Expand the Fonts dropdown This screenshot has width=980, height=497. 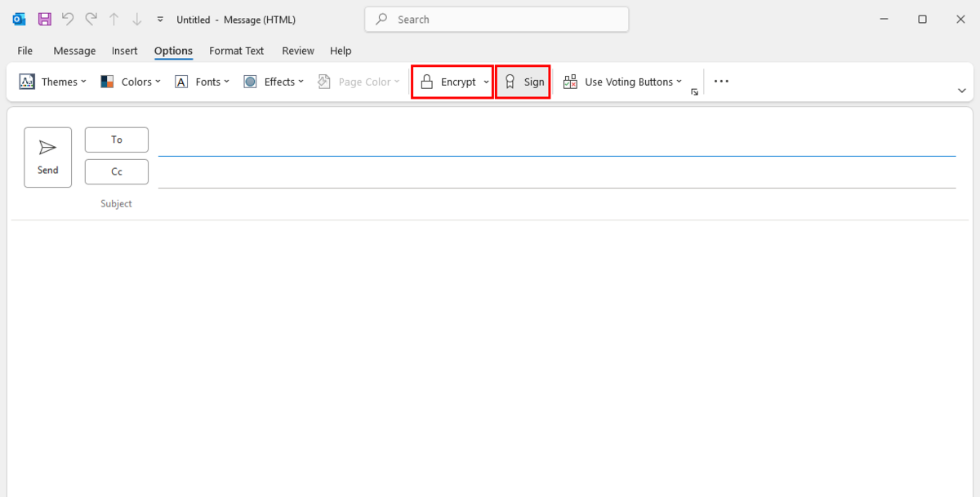203,82
